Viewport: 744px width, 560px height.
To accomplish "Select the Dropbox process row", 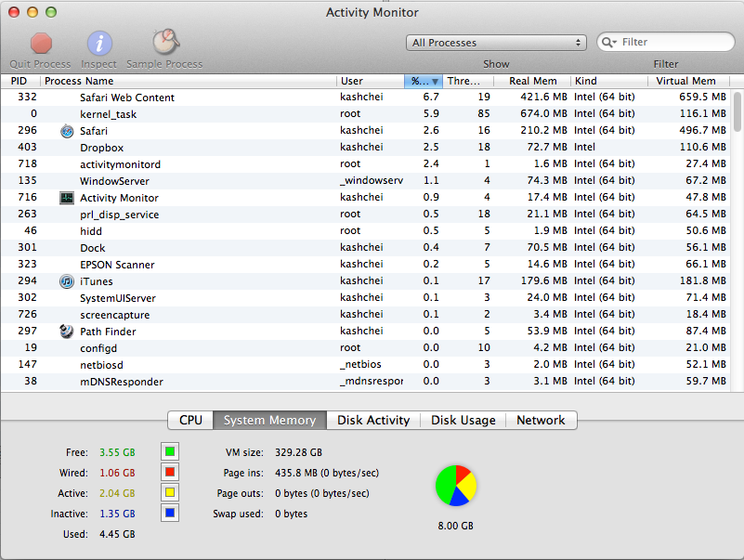I will click(x=365, y=148).
